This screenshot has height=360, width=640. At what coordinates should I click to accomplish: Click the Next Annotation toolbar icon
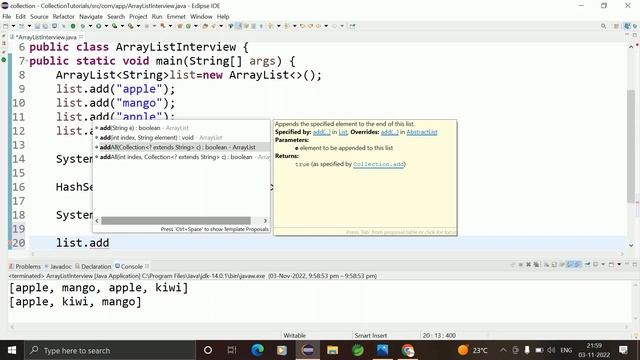(271, 26)
